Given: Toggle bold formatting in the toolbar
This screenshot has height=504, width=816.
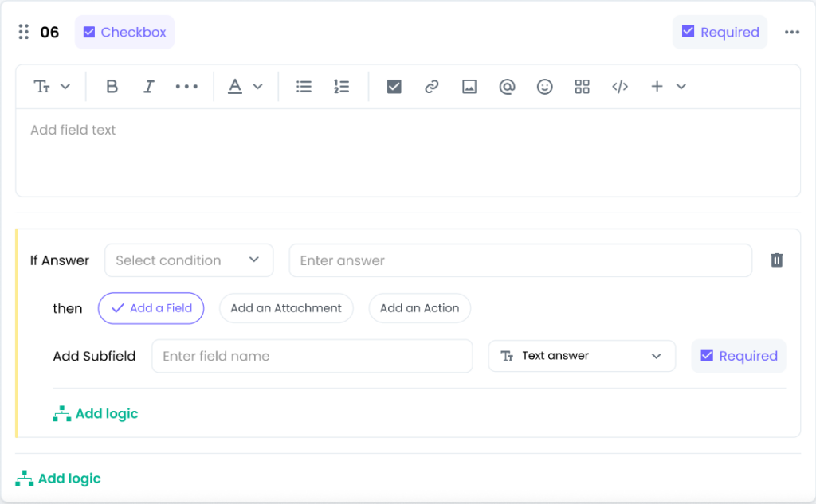Looking at the screenshot, I should tap(112, 87).
